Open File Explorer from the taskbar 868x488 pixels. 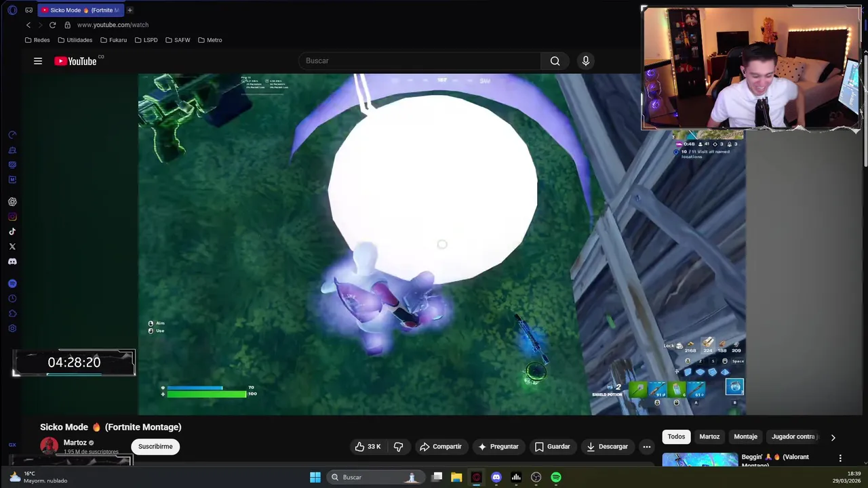456,477
